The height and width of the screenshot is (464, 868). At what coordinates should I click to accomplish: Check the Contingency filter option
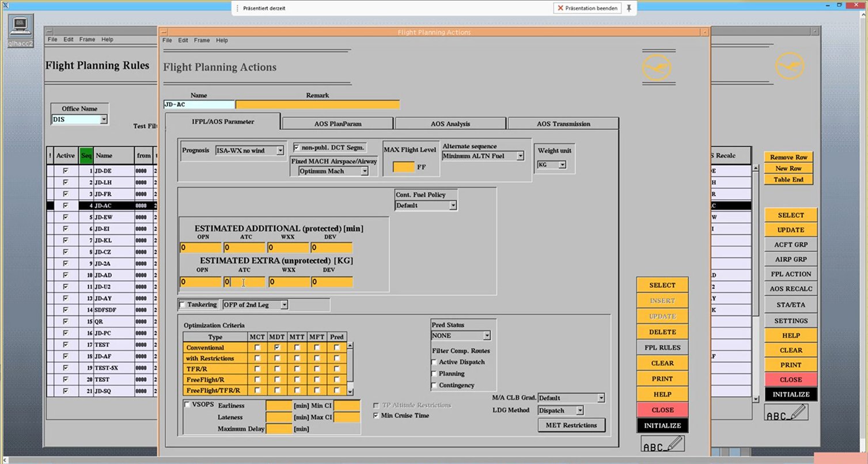click(434, 385)
